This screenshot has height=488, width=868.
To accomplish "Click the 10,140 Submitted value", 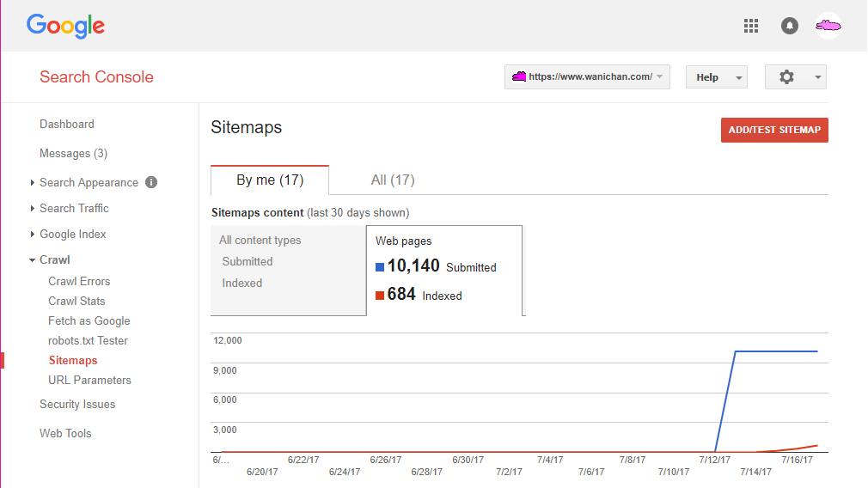I will [413, 266].
